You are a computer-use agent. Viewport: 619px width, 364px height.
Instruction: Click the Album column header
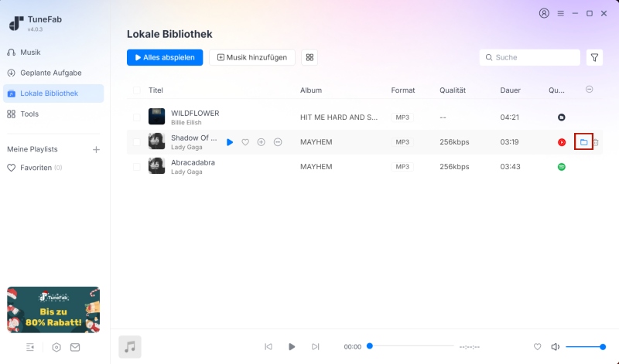coord(311,90)
